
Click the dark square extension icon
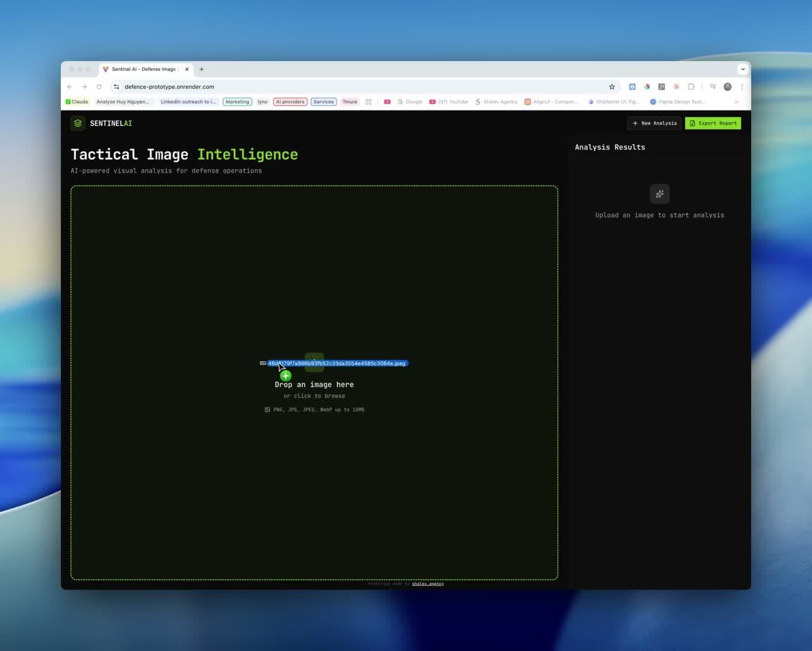tap(662, 87)
